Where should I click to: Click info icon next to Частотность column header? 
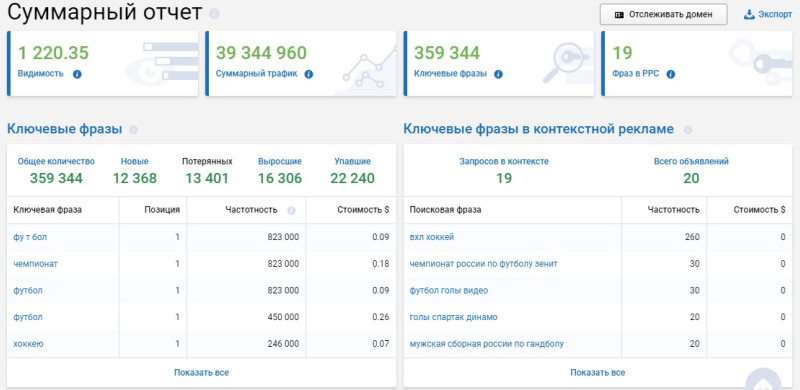pyautogui.click(x=291, y=210)
